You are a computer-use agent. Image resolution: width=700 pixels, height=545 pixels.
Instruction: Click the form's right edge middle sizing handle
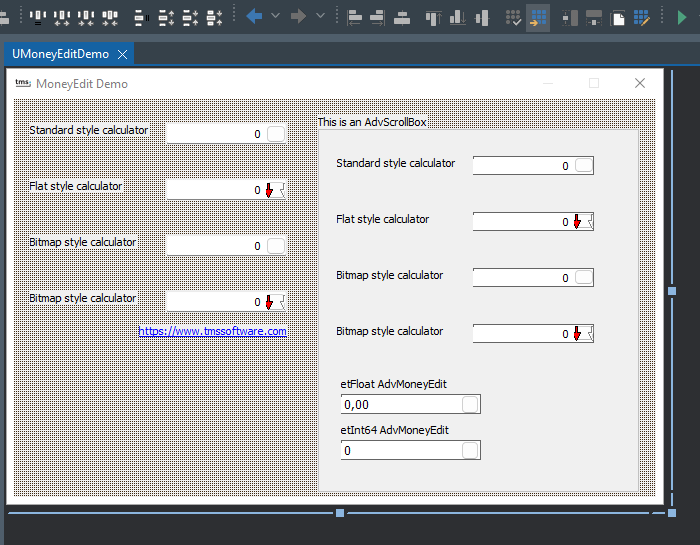[x=671, y=291]
